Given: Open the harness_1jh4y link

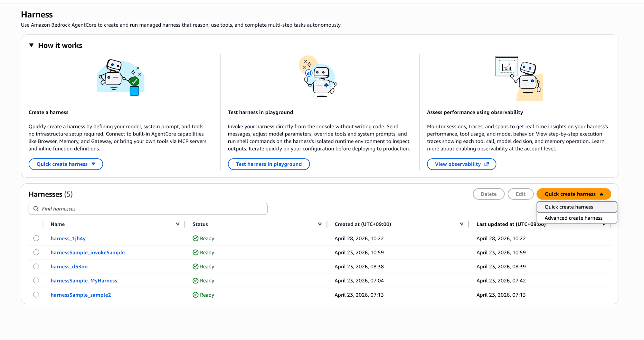Looking at the screenshot, I should (x=68, y=238).
